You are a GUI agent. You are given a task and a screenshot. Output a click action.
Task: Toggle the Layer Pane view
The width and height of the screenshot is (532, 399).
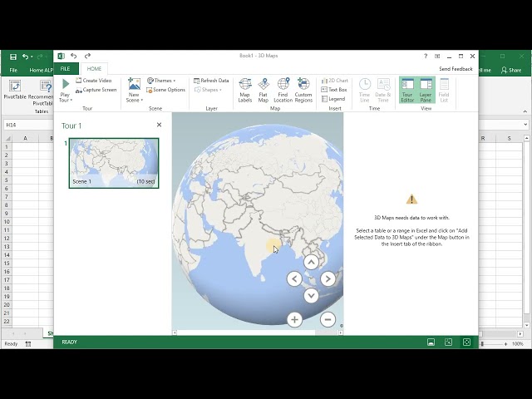pos(426,90)
